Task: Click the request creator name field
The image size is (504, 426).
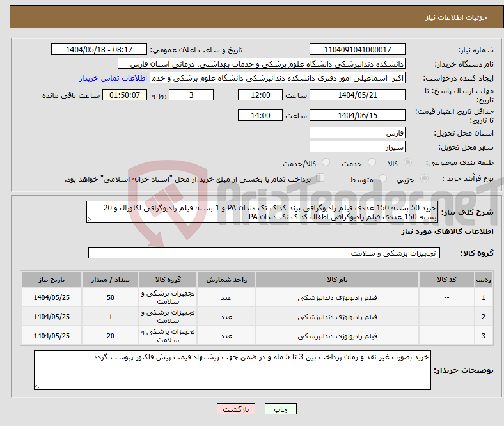Action: click(x=278, y=78)
